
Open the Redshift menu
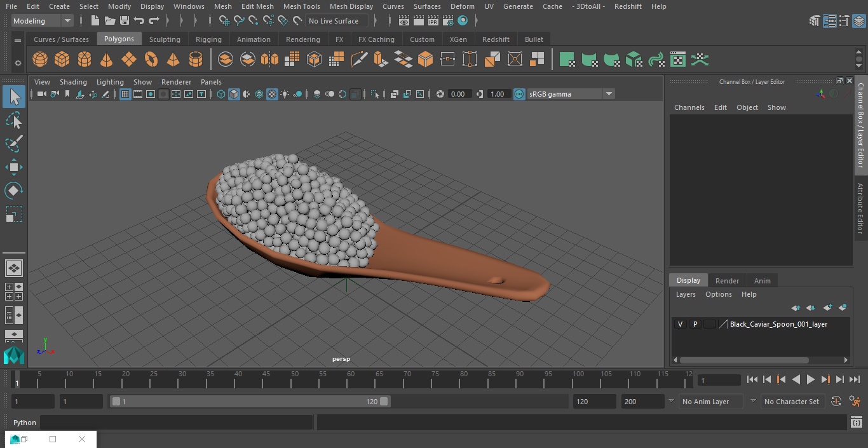(627, 6)
